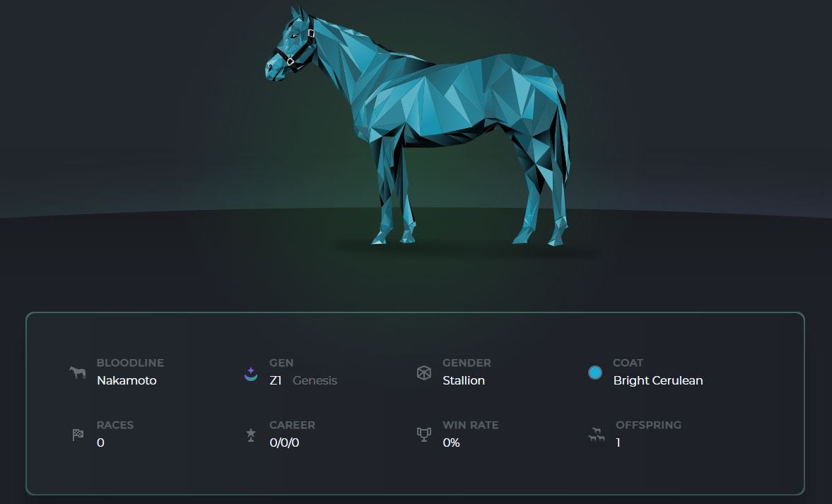This screenshot has width=832, height=504.
Task: Click the Bright Cerulean coat color swatch
Action: point(595,373)
